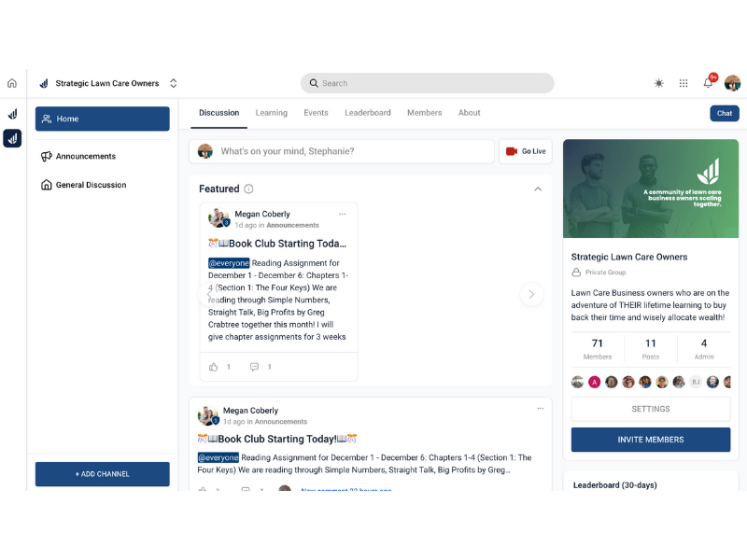Click the home icon in left rail
Image resolution: width=747 pixels, height=560 pixels.
click(12, 83)
